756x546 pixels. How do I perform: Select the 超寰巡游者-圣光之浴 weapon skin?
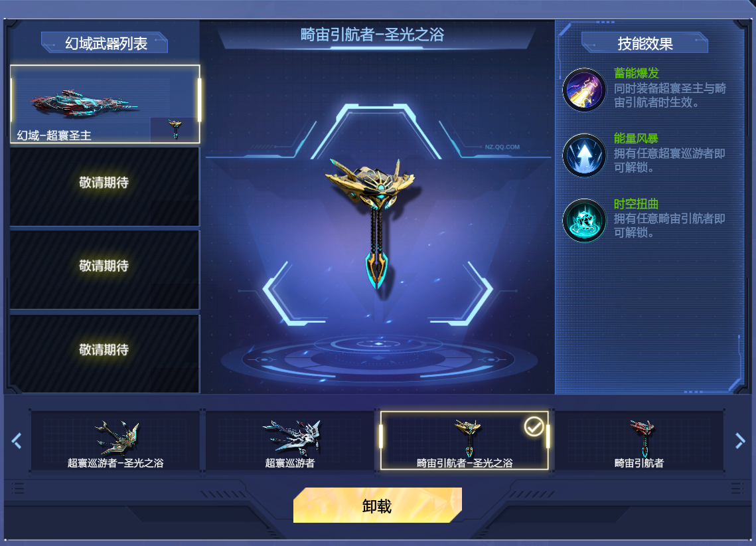tap(115, 442)
